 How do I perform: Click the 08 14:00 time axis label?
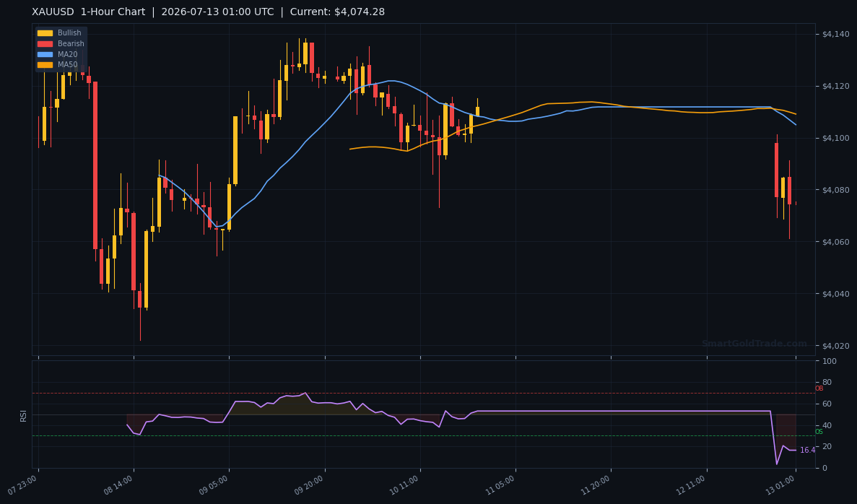(x=118, y=485)
